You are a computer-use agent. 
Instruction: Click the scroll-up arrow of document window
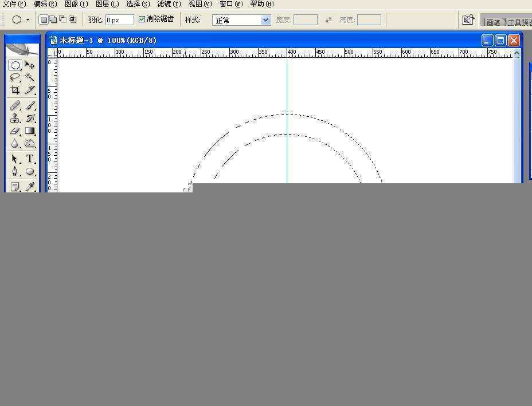(x=517, y=53)
